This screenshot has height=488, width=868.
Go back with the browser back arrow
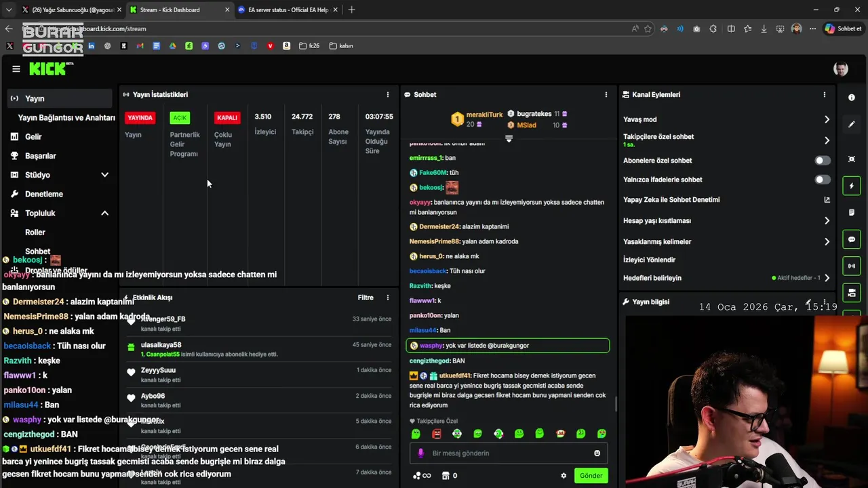pos(9,28)
